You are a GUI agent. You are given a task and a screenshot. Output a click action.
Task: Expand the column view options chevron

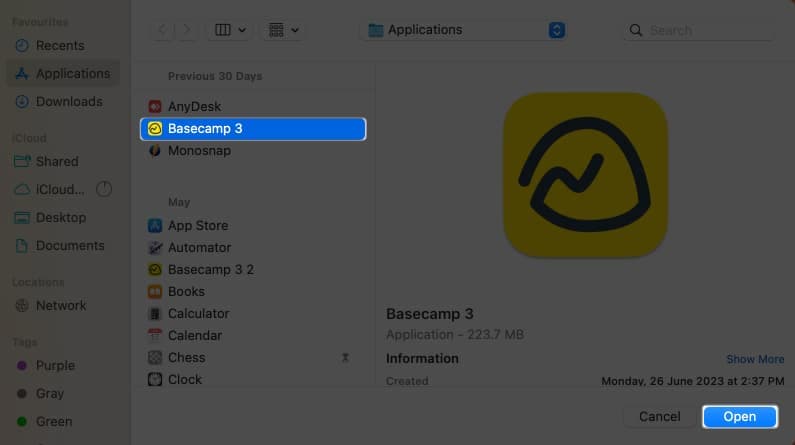pos(242,30)
